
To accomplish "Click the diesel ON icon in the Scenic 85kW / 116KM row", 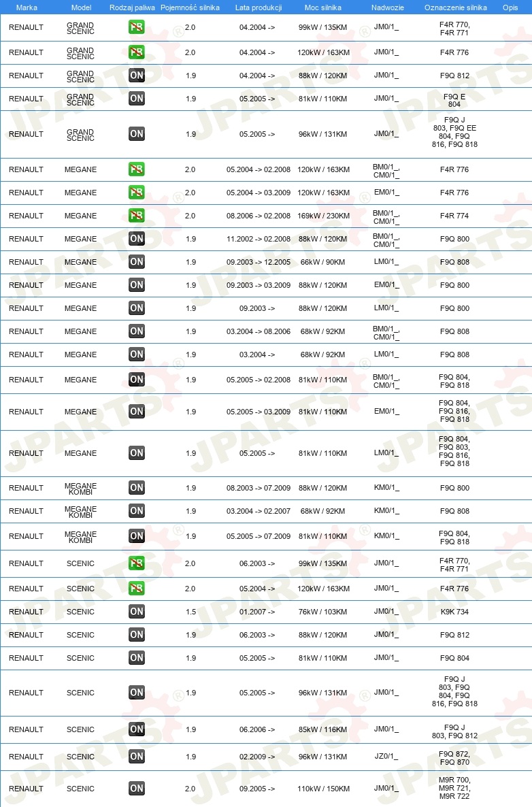I will (x=136, y=729).
